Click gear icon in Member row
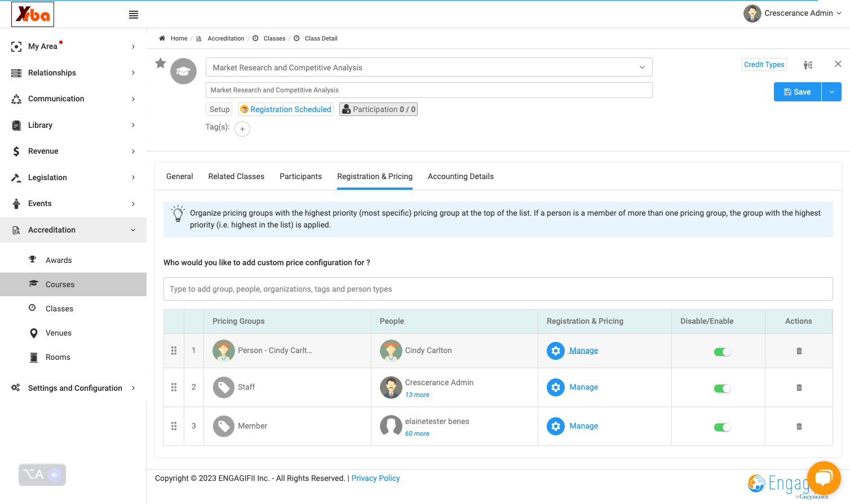 pyautogui.click(x=556, y=426)
